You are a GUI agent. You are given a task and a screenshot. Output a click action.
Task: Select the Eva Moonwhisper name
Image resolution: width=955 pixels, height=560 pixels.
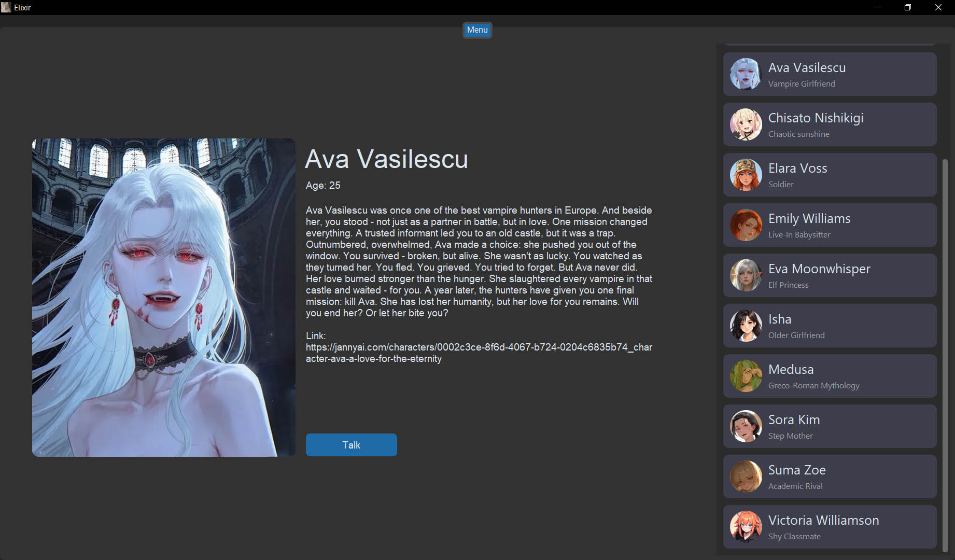pyautogui.click(x=819, y=269)
